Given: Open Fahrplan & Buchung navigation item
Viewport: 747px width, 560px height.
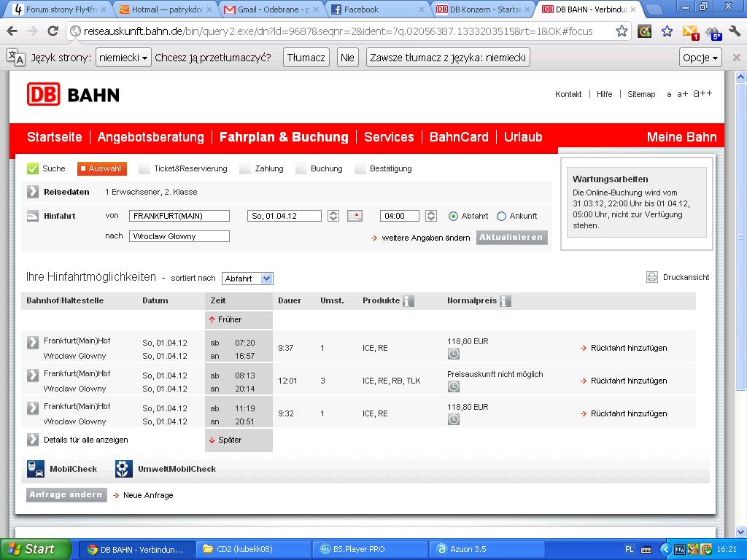Looking at the screenshot, I should point(284,137).
